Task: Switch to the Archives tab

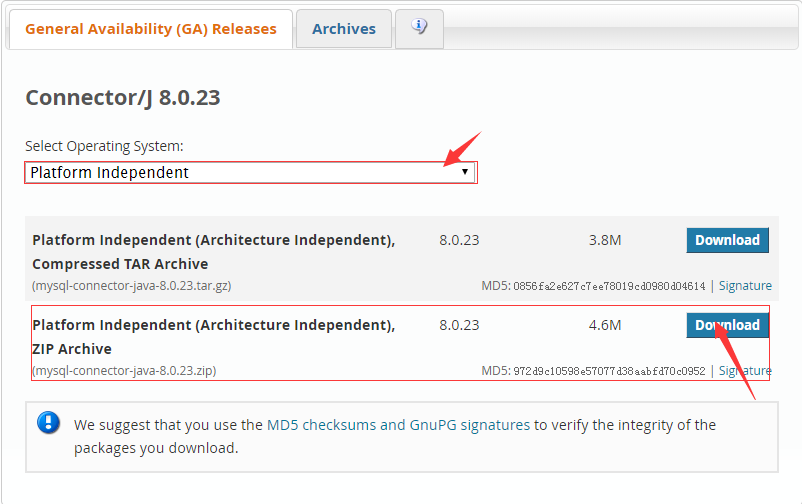Action: [344, 29]
